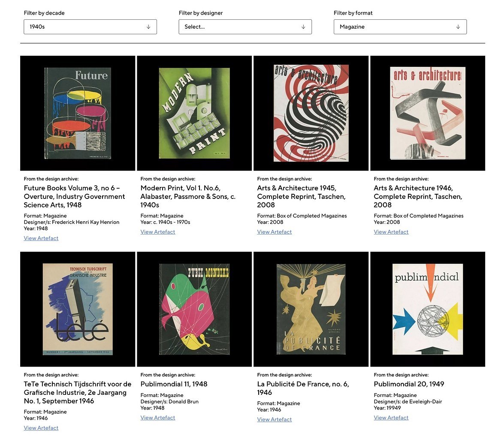Open the Modern Print cover thumbnail
The image size is (504, 439).
(x=194, y=113)
